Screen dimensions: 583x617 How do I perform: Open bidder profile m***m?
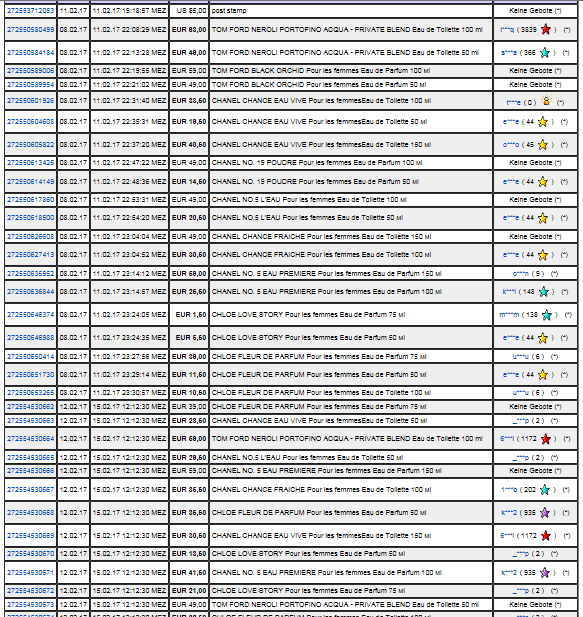(x=509, y=315)
